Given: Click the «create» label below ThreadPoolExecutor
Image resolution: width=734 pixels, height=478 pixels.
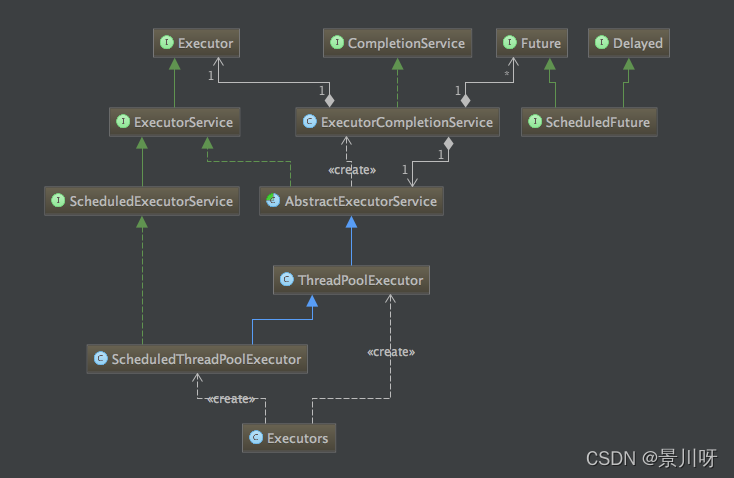Looking at the screenshot, I should pyautogui.click(x=391, y=352).
